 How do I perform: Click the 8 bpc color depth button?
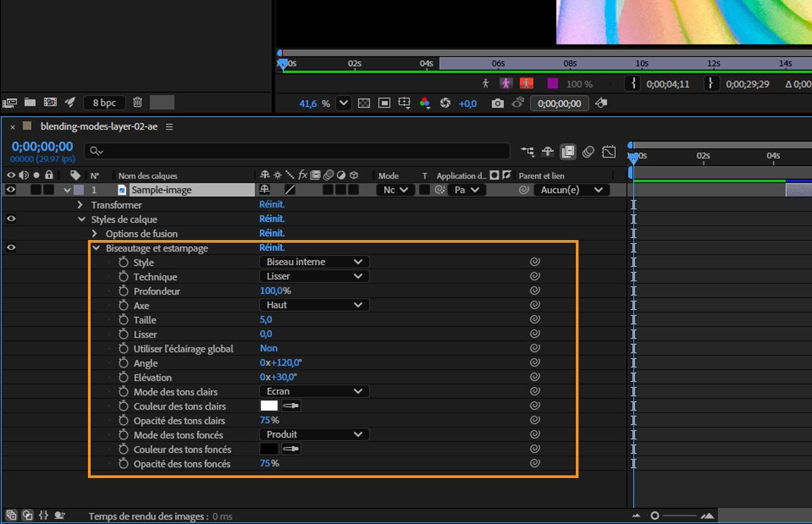point(104,103)
